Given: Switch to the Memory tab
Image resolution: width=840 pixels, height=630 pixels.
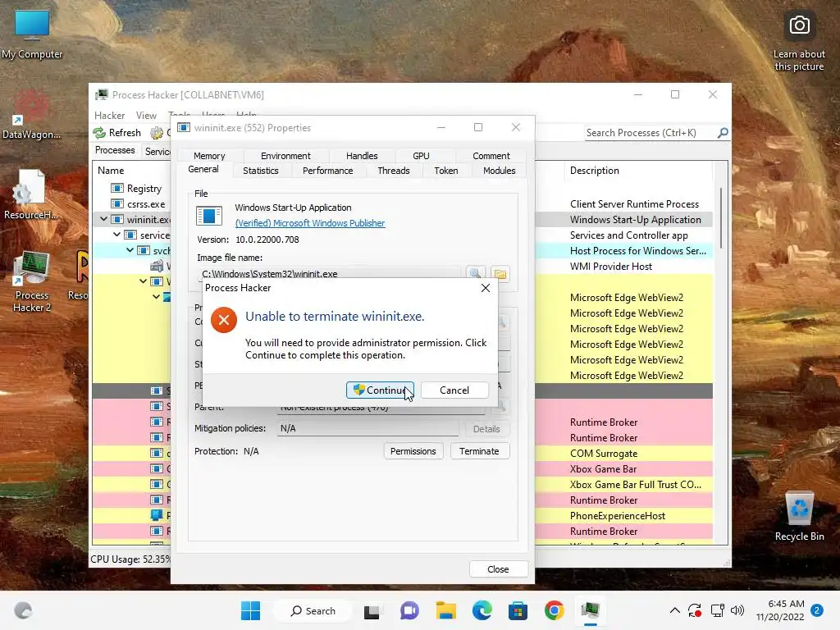Looking at the screenshot, I should click(209, 156).
